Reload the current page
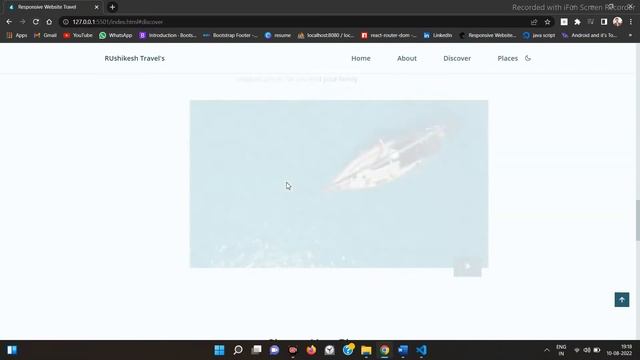Screen dimensions: 640x360 36,22
